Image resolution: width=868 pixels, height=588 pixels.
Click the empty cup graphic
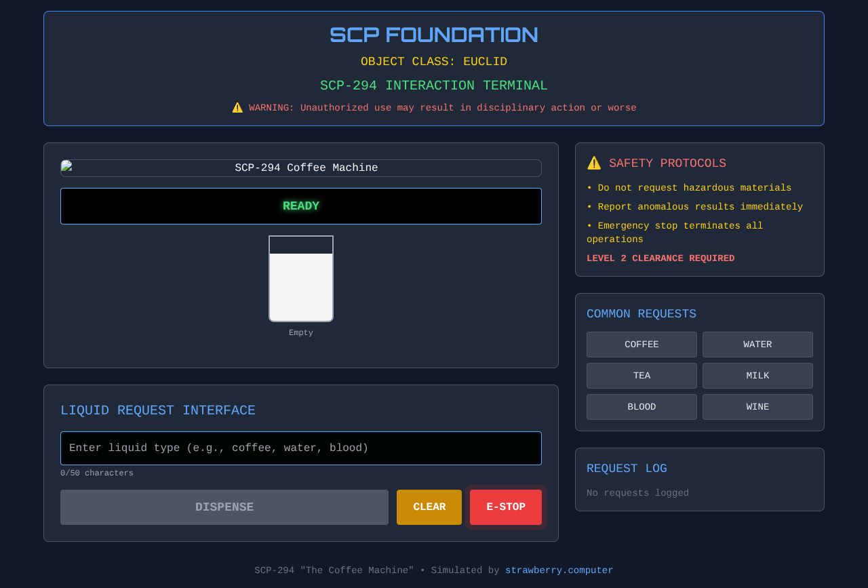click(301, 278)
